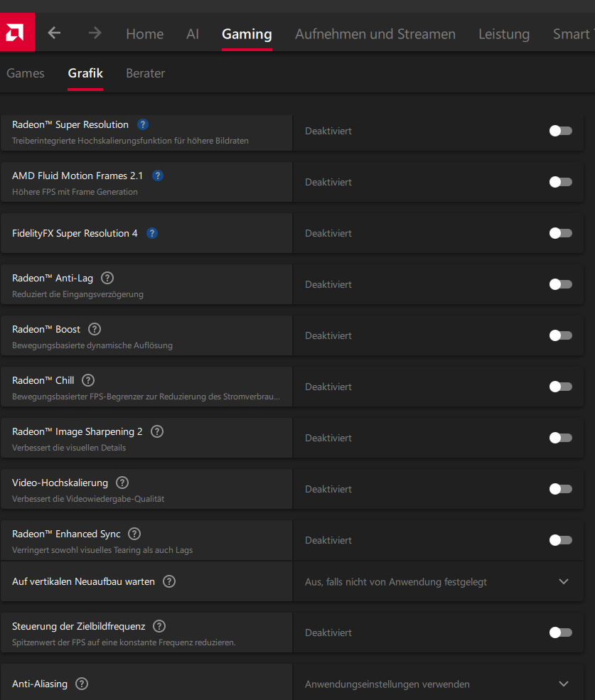Click 'Verringert sowohl visuelles Tearing' description

pos(102,550)
